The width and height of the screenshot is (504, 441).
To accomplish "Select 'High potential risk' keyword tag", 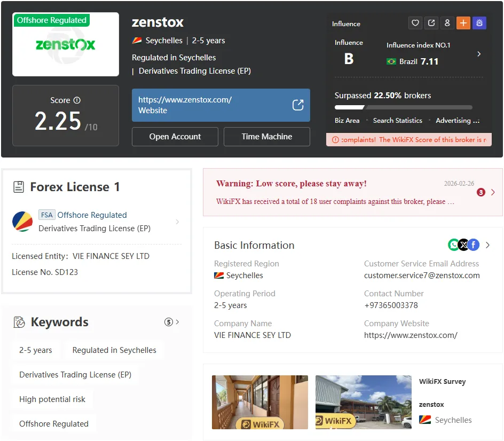I will tap(52, 399).
